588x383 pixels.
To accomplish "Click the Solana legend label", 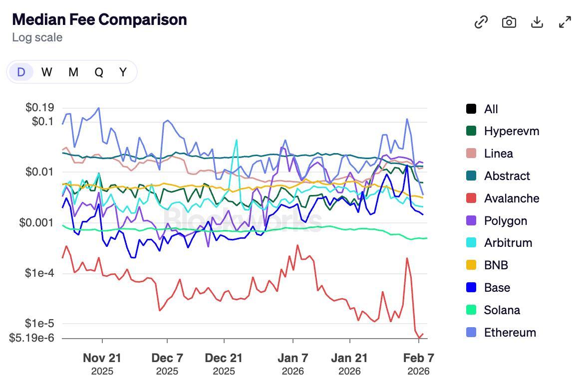I will [x=502, y=310].
